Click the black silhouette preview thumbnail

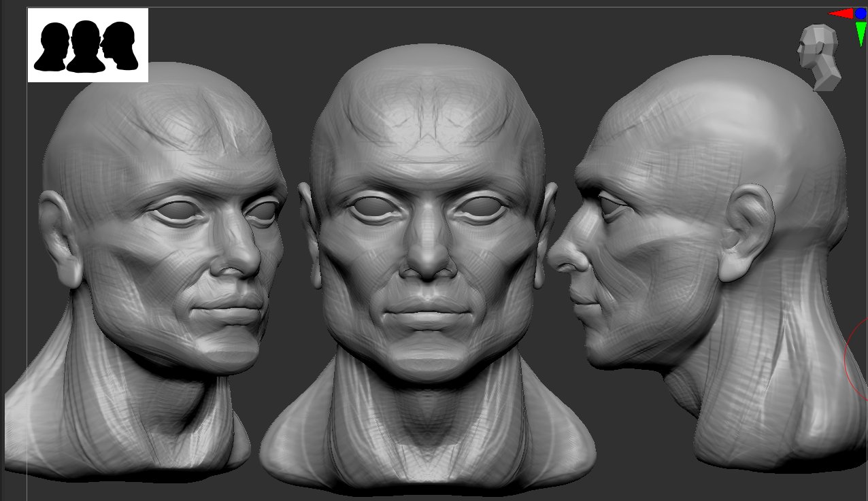click(x=88, y=45)
